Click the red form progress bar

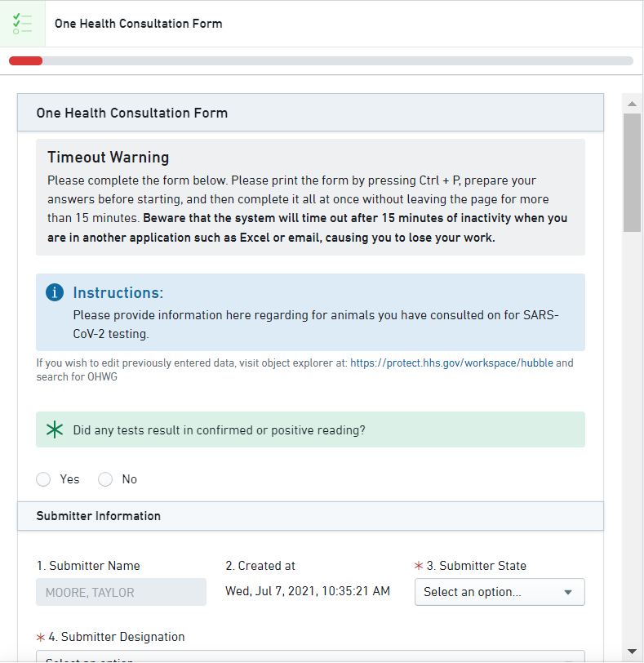point(26,60)
